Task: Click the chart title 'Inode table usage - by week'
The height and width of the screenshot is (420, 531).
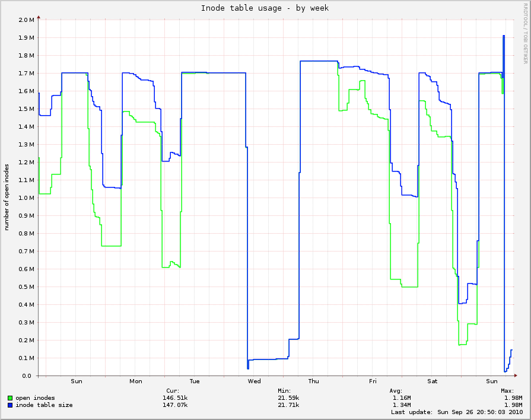Action: (x=265, y=8)
